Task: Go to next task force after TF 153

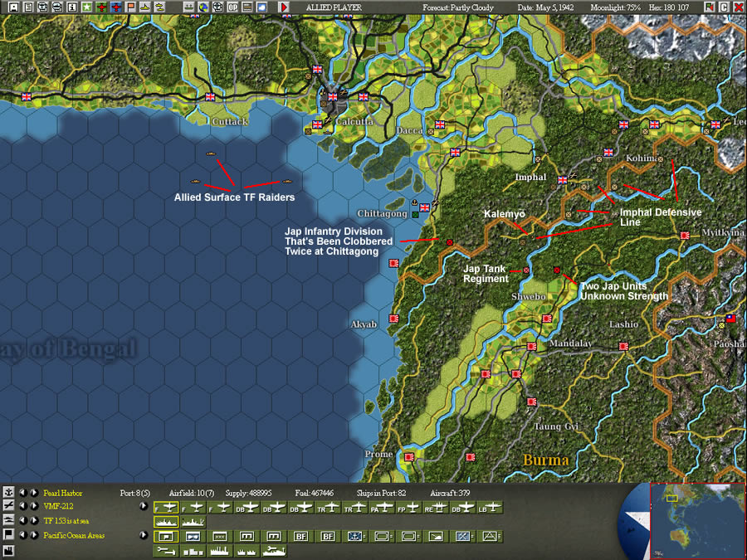Action: pyautogui.click(x=34, y=520)
